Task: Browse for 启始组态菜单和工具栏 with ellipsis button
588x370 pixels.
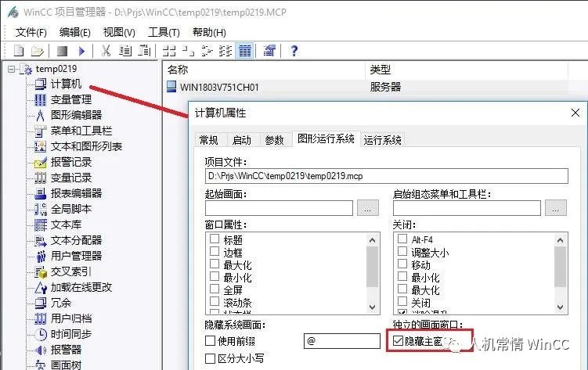Action: coord(555,207)
